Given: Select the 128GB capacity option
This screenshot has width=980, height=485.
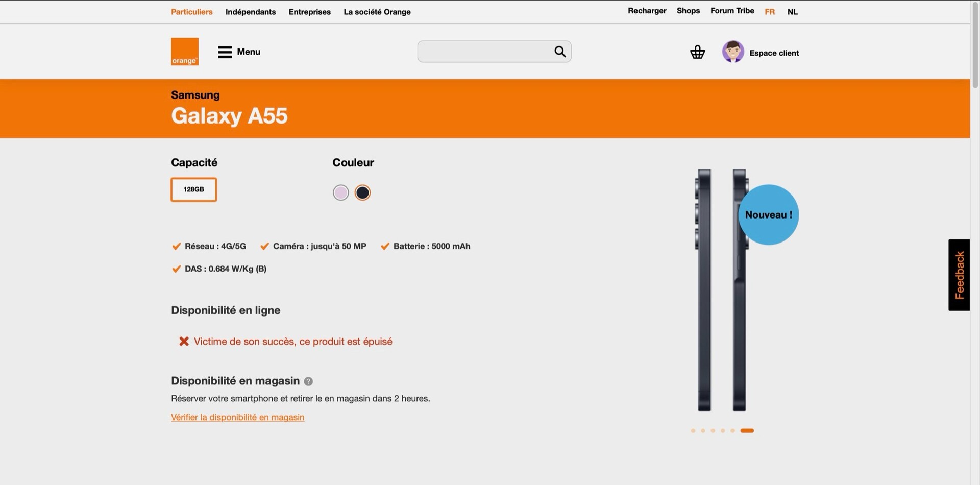Looking at the screenshot, I should 194,189.
